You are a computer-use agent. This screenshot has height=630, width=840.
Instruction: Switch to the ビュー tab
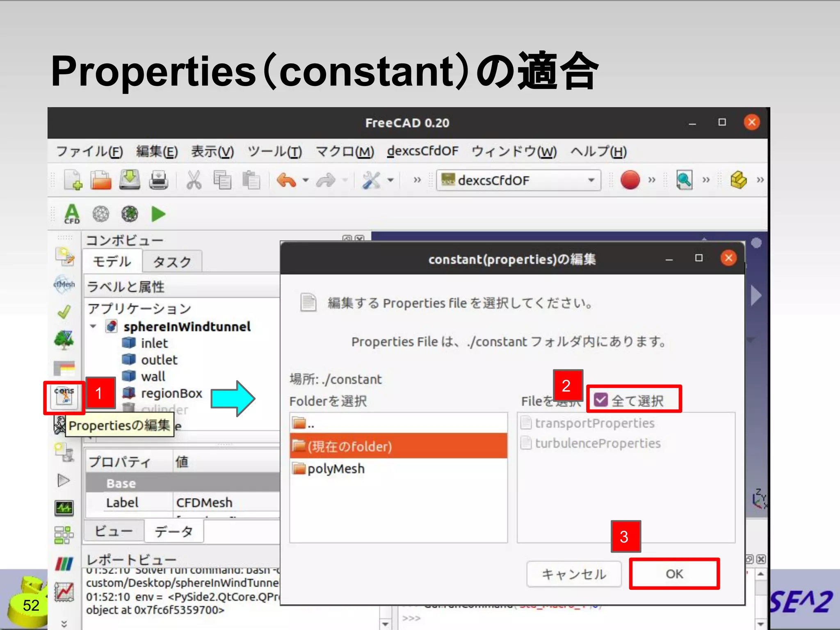click(x=114, y=531)
